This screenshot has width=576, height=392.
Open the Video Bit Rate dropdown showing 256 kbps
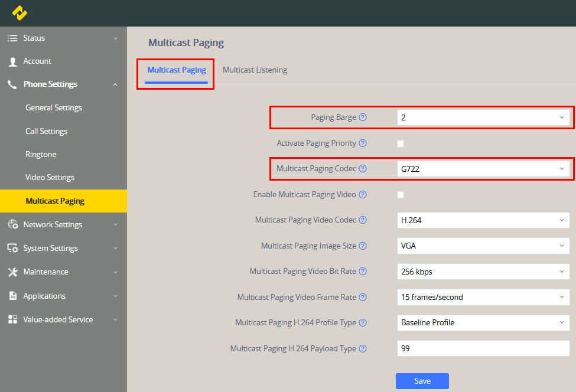483,272
